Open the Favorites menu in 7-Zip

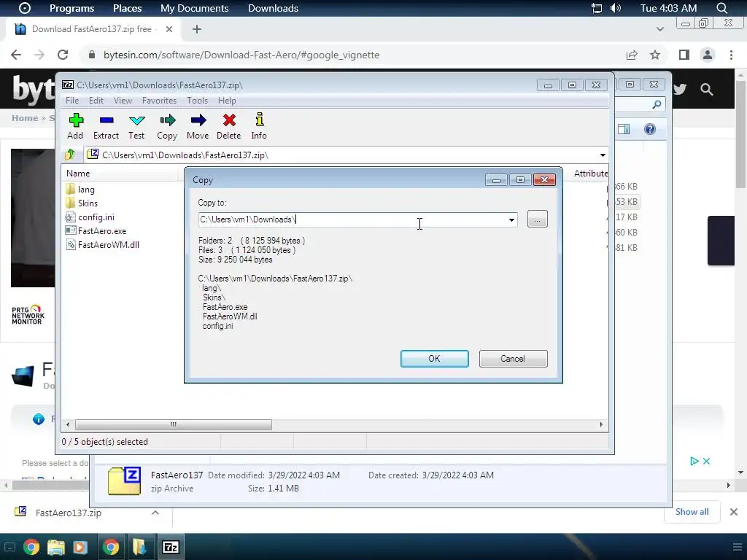tap(159, 101)
